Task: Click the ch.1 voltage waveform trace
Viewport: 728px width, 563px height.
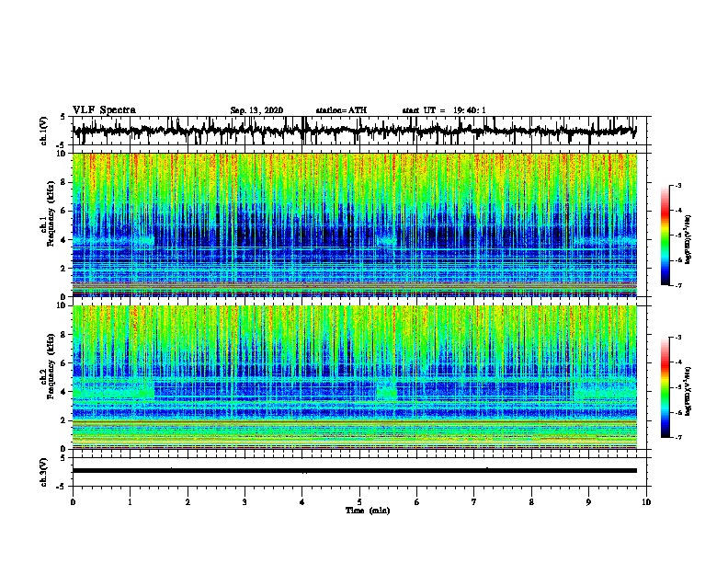Action: (x=355, y=131)
